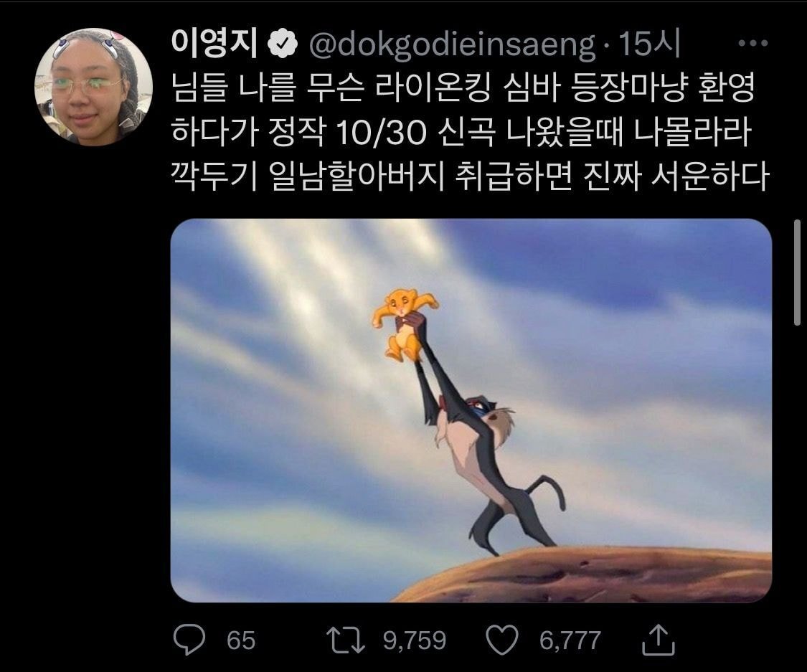Open the 이영지 display name profile link
This screenshot has height=672, width=807.
(214, 43)
